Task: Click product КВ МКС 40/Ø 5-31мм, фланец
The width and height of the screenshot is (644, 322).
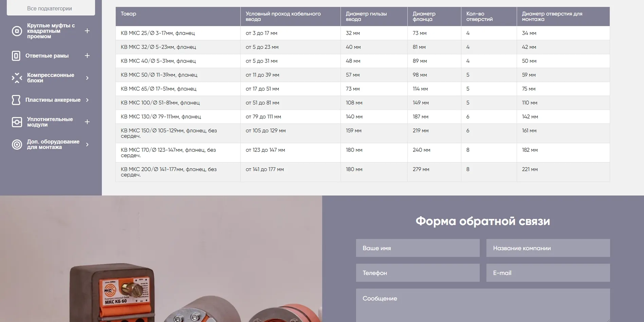Action: (158, 61)
